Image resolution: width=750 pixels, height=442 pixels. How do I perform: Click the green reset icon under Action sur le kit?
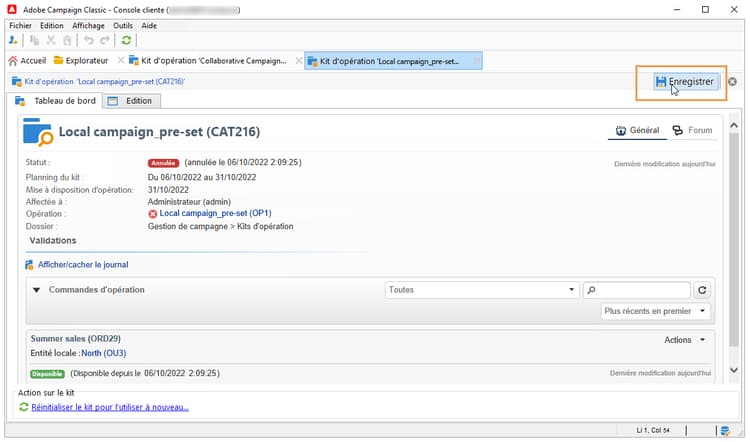[x=23, y=407]
